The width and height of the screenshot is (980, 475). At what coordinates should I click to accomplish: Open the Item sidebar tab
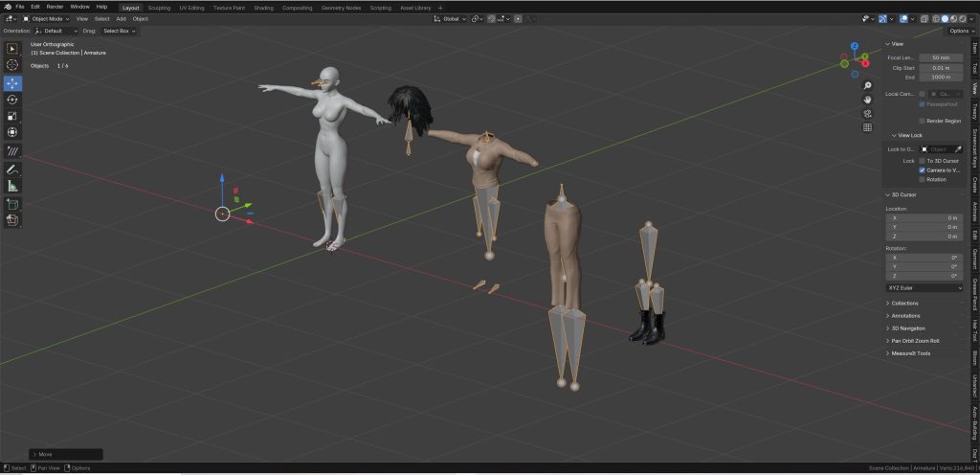[974, 48]
